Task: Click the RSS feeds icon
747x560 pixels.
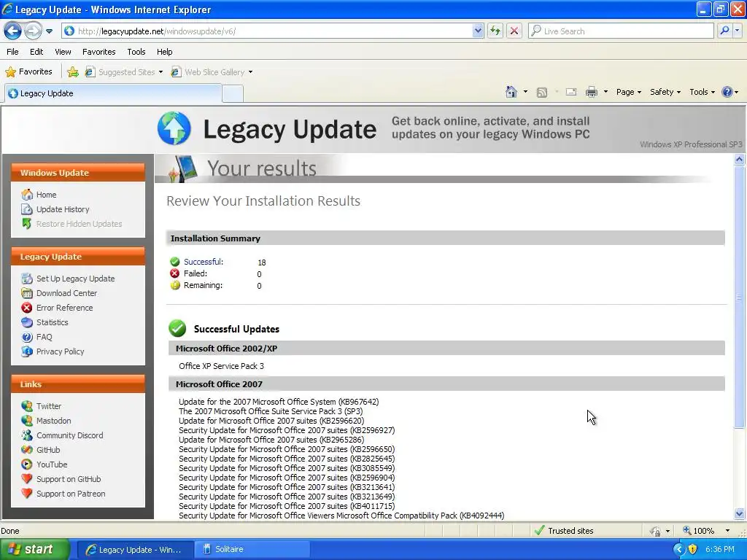Action: pyautogui.click(x=542, y=93)
